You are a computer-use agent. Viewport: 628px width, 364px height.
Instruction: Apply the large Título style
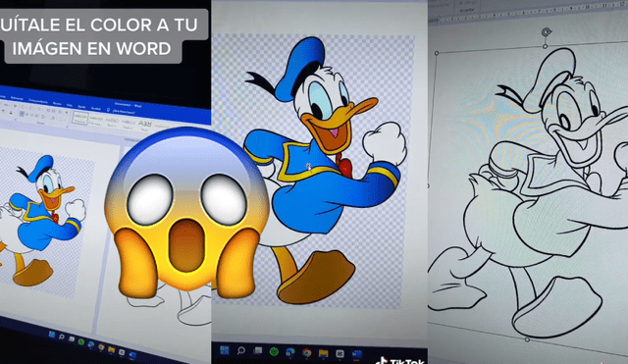coord(144,127)
